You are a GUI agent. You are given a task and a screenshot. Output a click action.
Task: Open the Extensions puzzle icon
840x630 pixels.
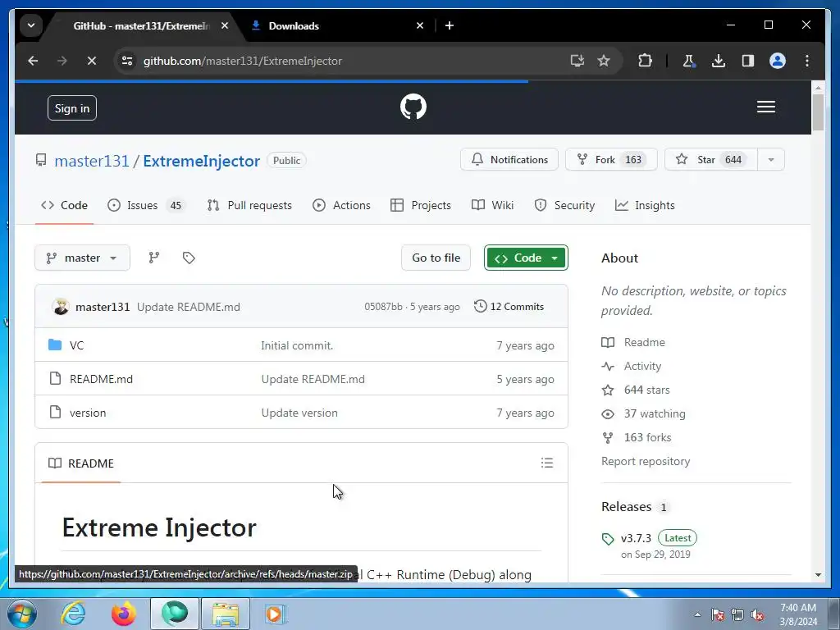click(645, 61)
